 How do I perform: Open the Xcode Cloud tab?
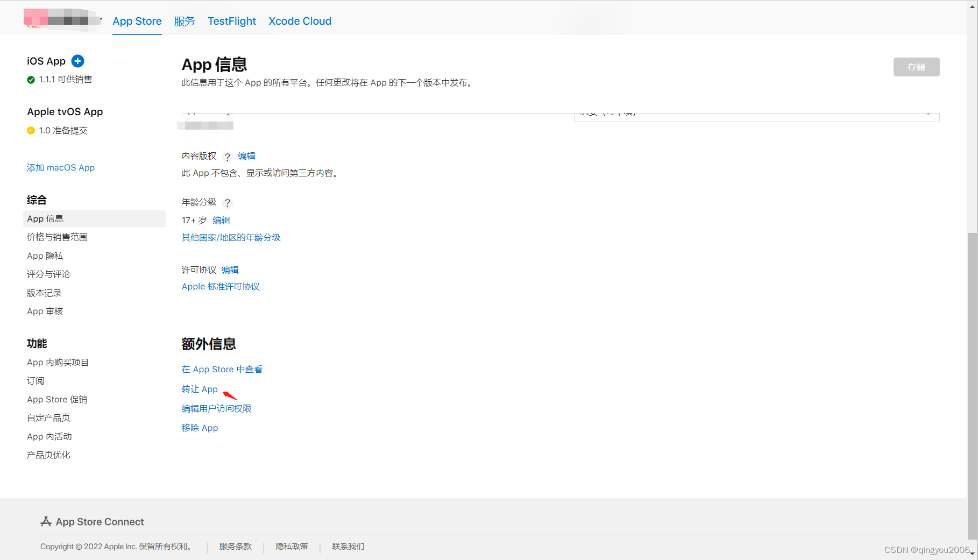tap(300, 21)
